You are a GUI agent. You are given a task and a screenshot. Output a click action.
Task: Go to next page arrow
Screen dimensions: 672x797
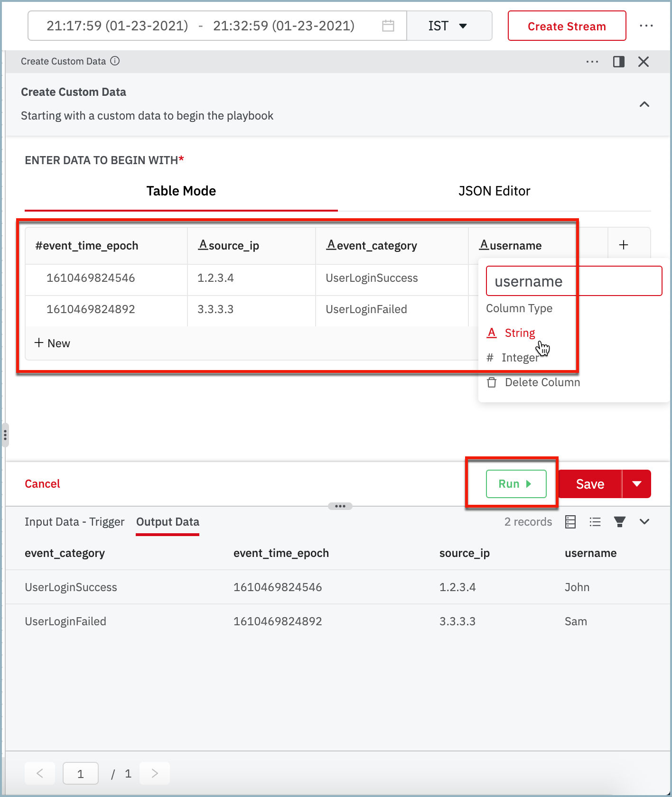(x=155, y=773)
